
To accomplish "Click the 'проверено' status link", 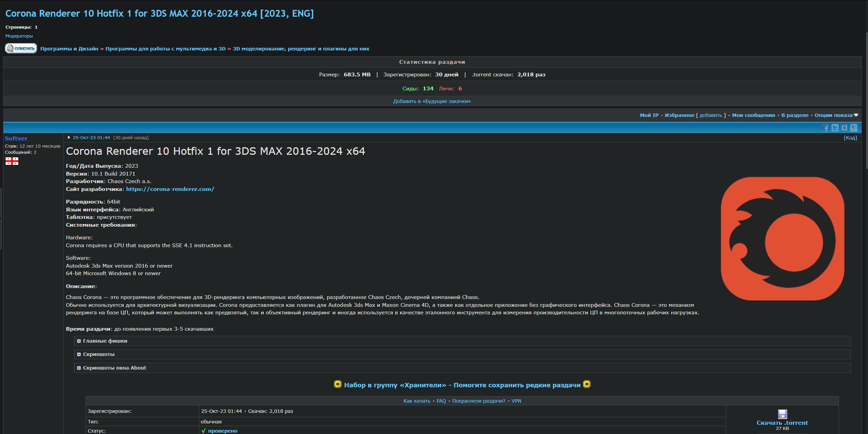I will tap(223, 431).
